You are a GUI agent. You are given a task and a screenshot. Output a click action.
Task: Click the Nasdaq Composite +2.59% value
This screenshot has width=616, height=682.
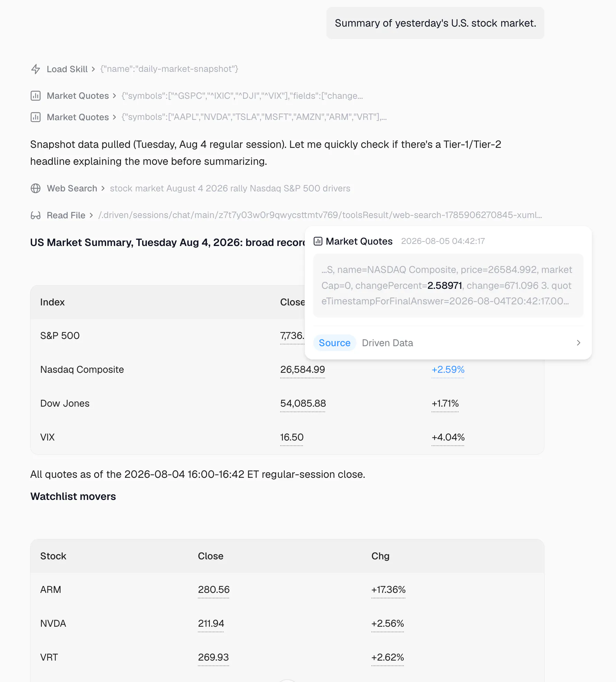point(448,370)
